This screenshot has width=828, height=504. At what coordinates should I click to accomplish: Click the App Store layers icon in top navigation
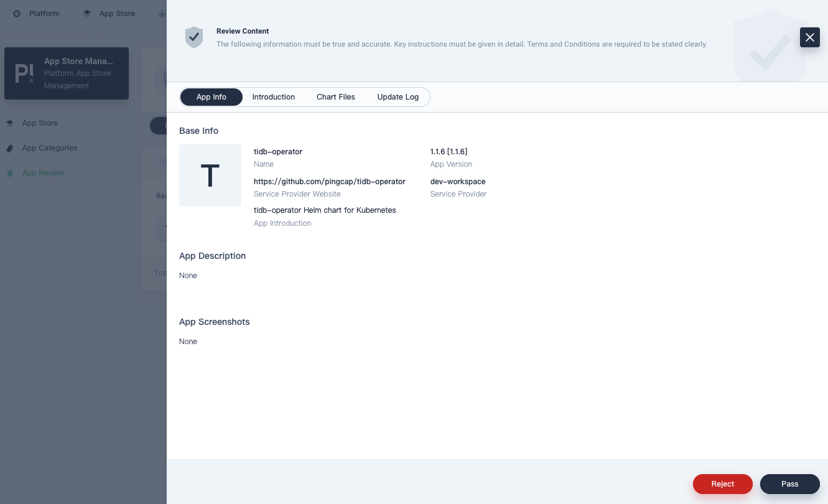coord(87,14)
